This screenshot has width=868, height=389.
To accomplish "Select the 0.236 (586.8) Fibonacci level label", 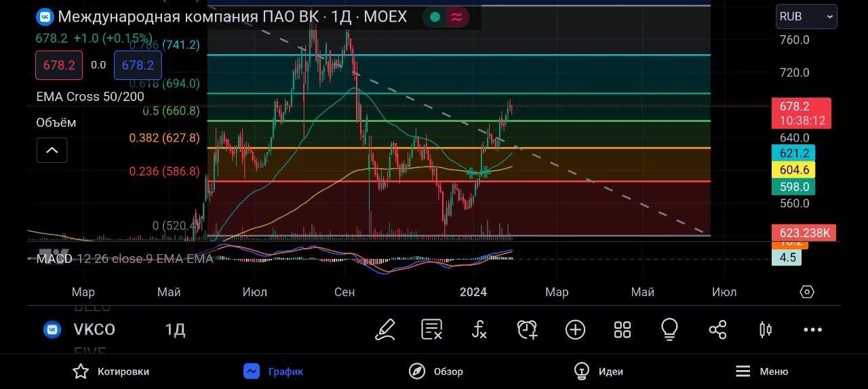I will (165, 171).
